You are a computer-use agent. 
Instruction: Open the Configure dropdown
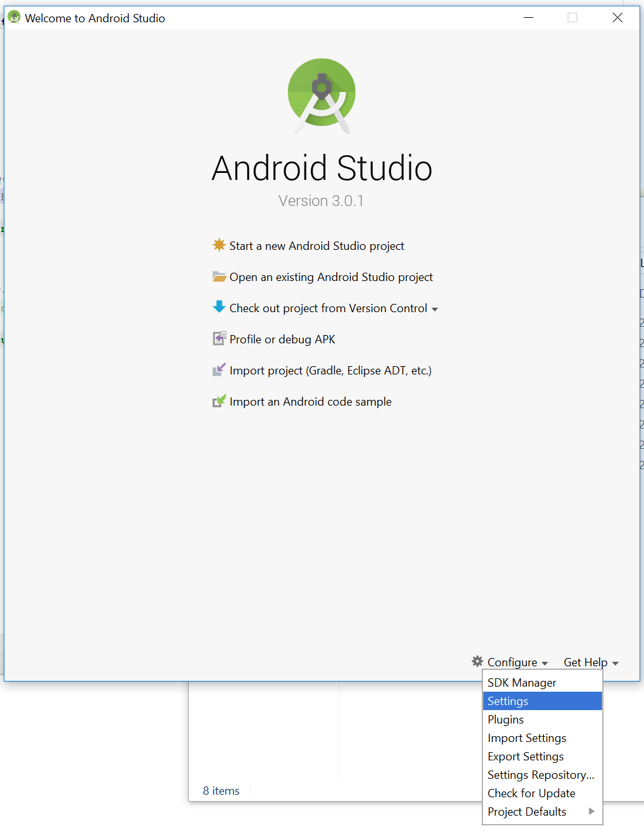click(x=517, y=662)
